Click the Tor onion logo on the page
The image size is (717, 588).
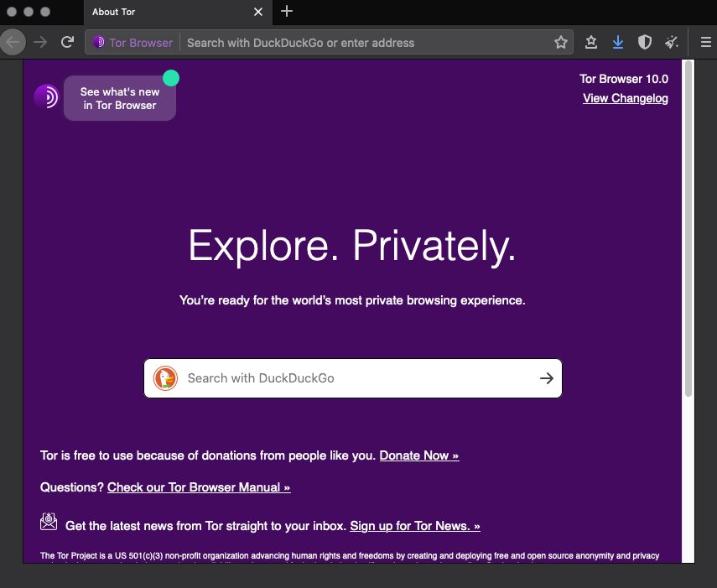[47, 96]
